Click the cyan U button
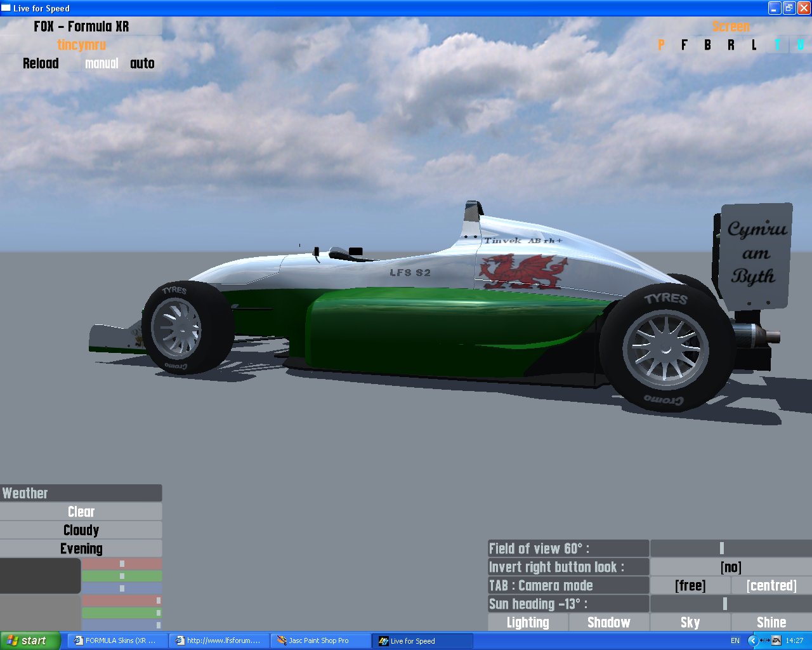 (x=800, y=45)
